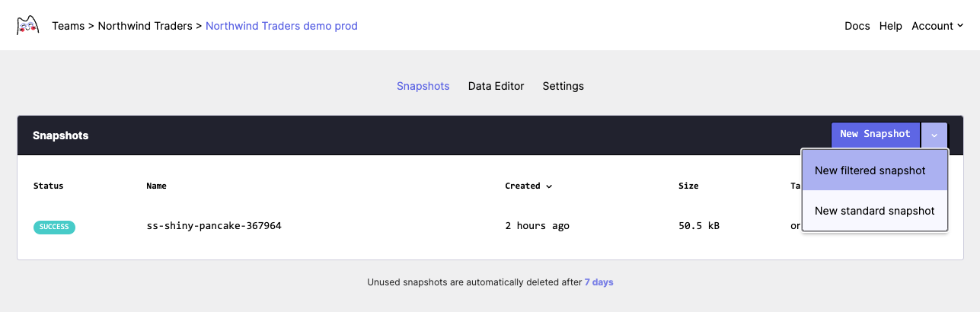The width and height of the screenshot is (980, 312).
Task: Choose New filtered snapshot option
Action: pos(870,170)
